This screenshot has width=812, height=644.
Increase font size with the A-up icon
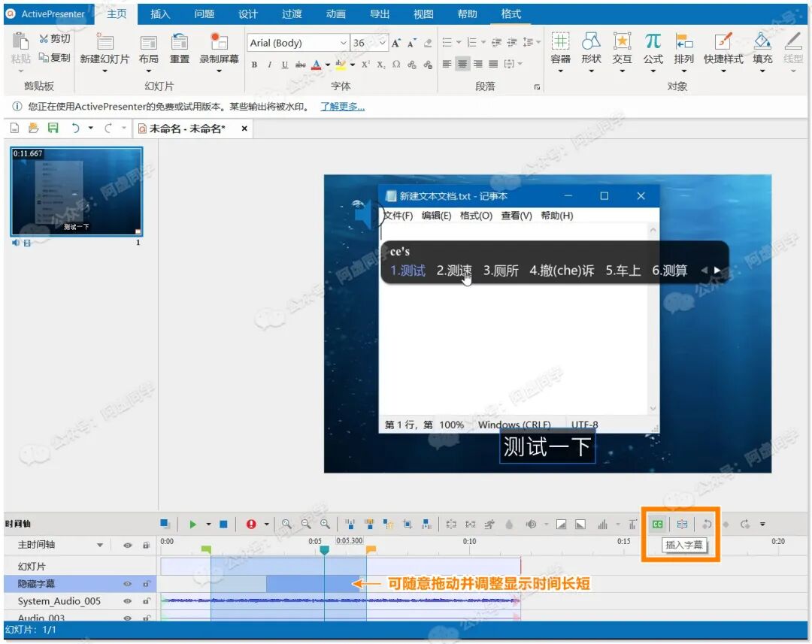pos(395,43)
